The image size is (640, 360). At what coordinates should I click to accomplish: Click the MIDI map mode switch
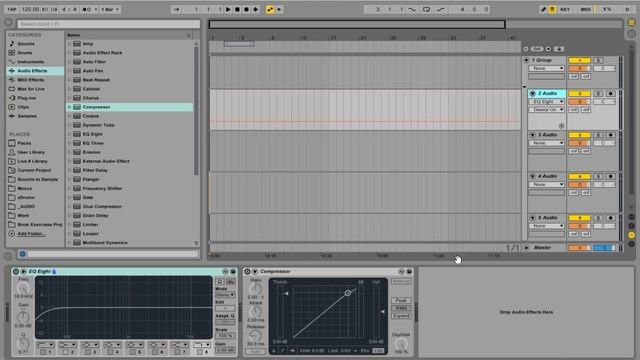pos(585,9)
